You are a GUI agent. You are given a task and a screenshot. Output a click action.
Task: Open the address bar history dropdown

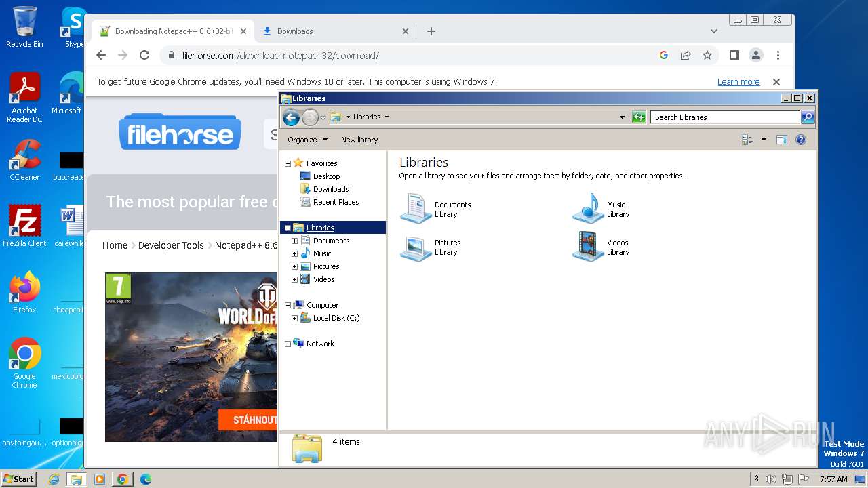622,117
